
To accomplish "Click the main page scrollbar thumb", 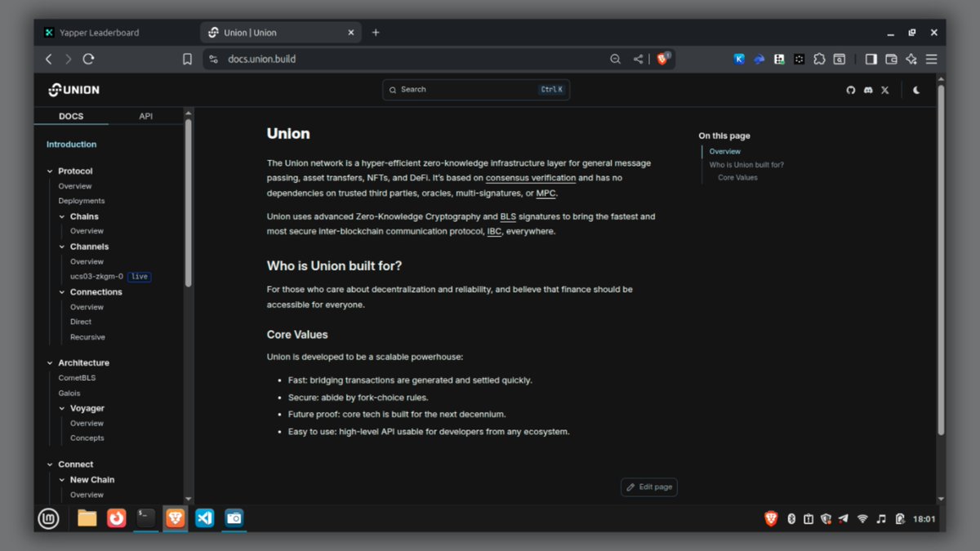I will tap(941, 260).
